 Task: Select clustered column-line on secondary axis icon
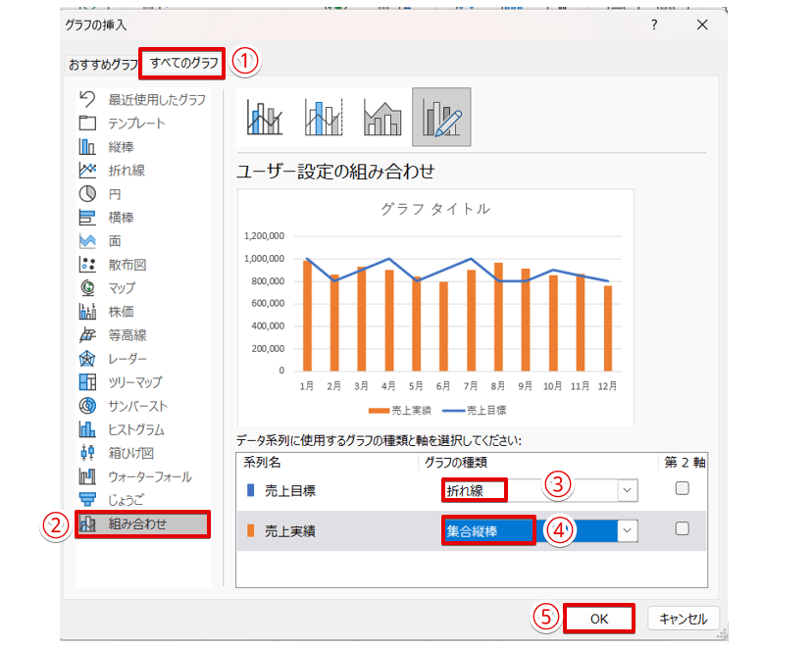323,118
